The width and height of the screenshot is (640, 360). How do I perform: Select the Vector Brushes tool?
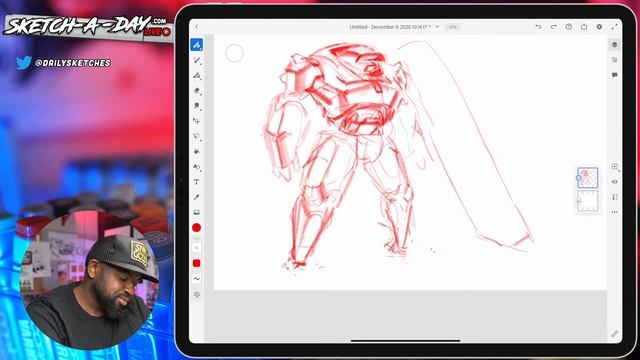(x=197, y=76)
